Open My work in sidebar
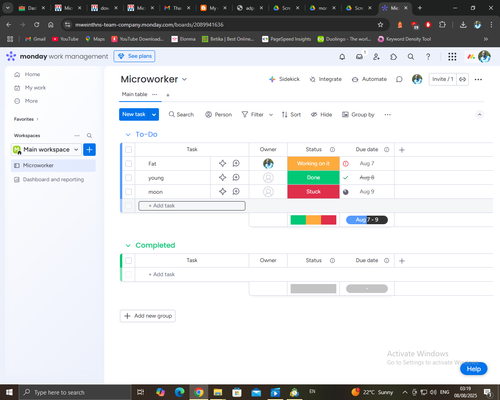The width and height of the screenshot is (500, 400). click(x=30, y=88)
